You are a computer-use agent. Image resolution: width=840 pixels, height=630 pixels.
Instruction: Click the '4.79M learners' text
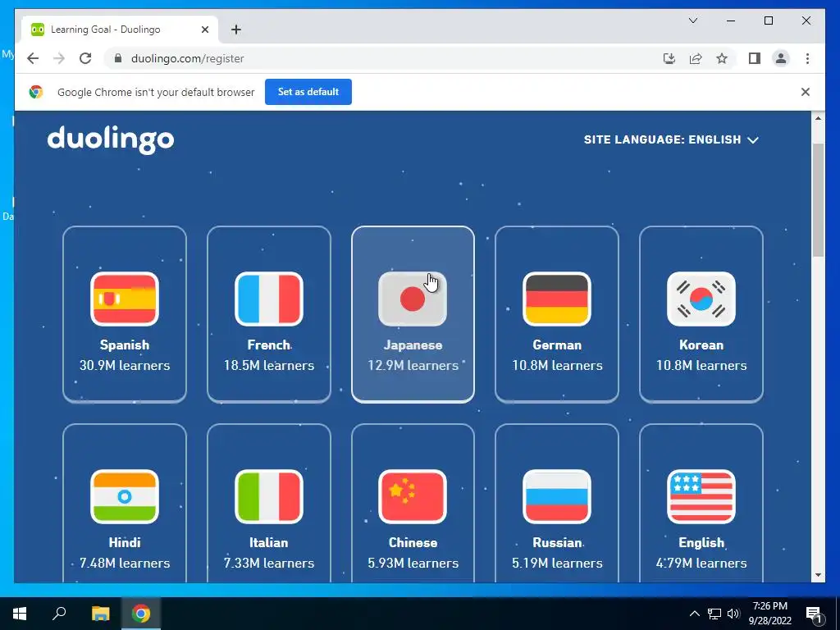point(701,563)
